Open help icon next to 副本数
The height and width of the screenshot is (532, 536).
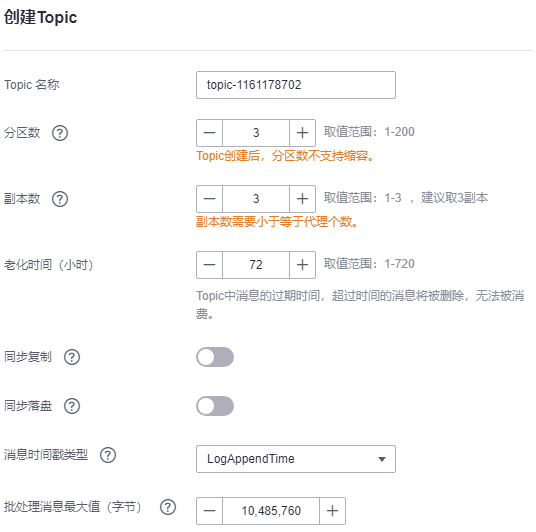coord(60,199)
